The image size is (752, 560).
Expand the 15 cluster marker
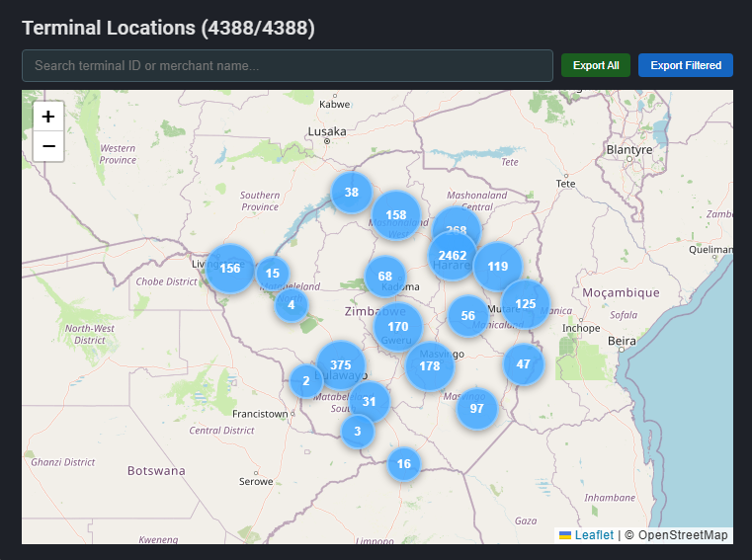273,274
